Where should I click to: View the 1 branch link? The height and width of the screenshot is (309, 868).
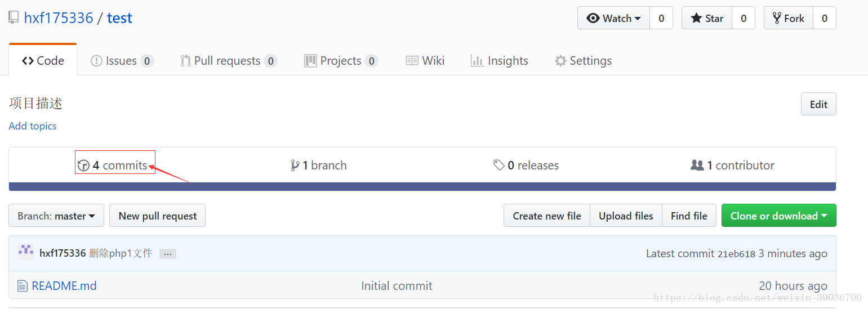tap(318, 165)
